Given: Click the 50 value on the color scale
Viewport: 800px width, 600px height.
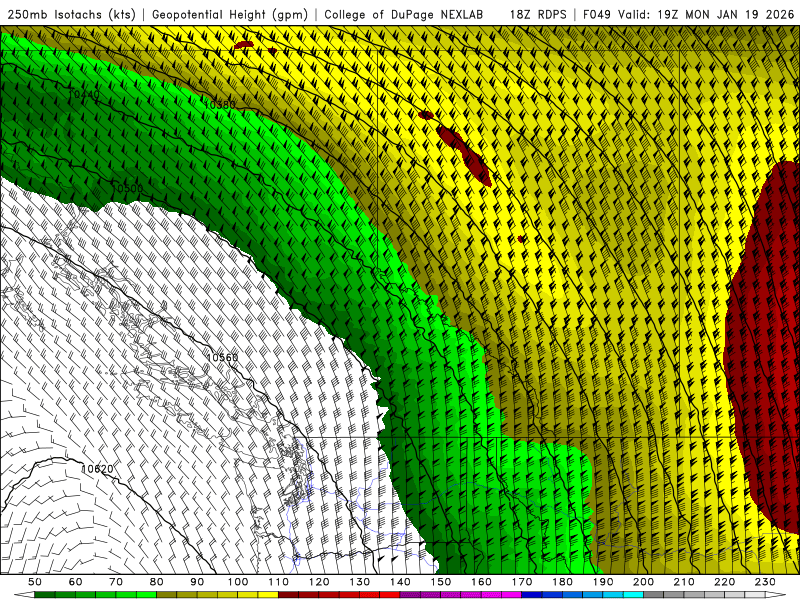Looking at the screenshot, I should 35,582.
